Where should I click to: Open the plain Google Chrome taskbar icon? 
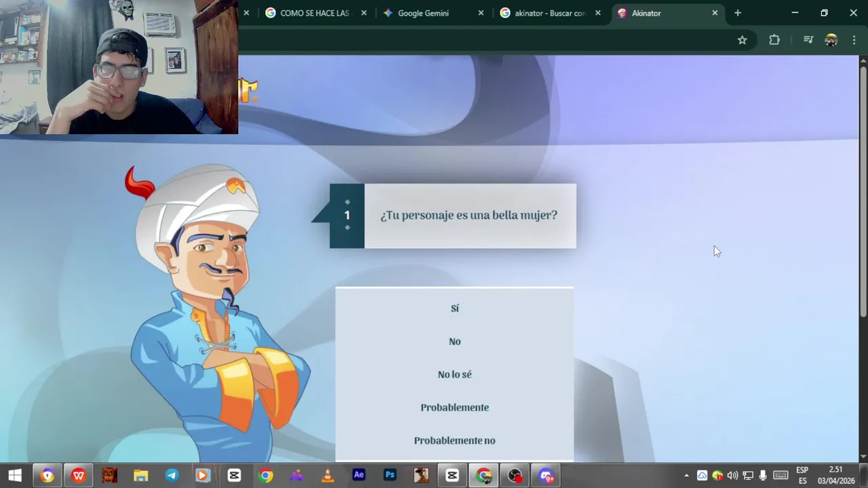coord(265,476)
